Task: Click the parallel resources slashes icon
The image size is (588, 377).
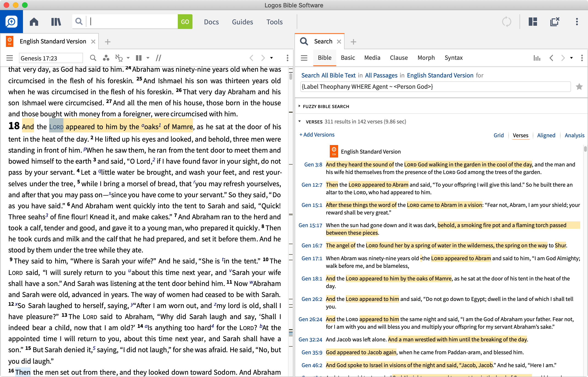Action: (x=158, y=58)
